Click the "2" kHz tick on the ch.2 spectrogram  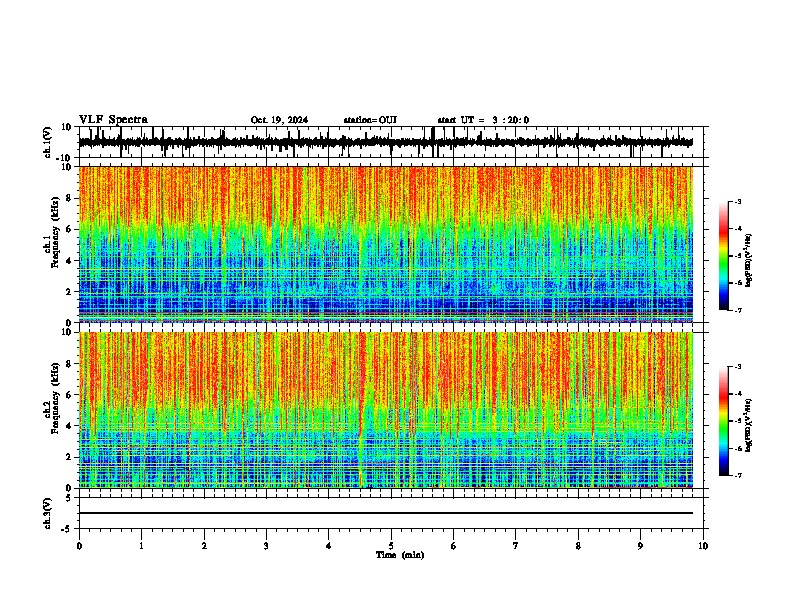point(69,457)
